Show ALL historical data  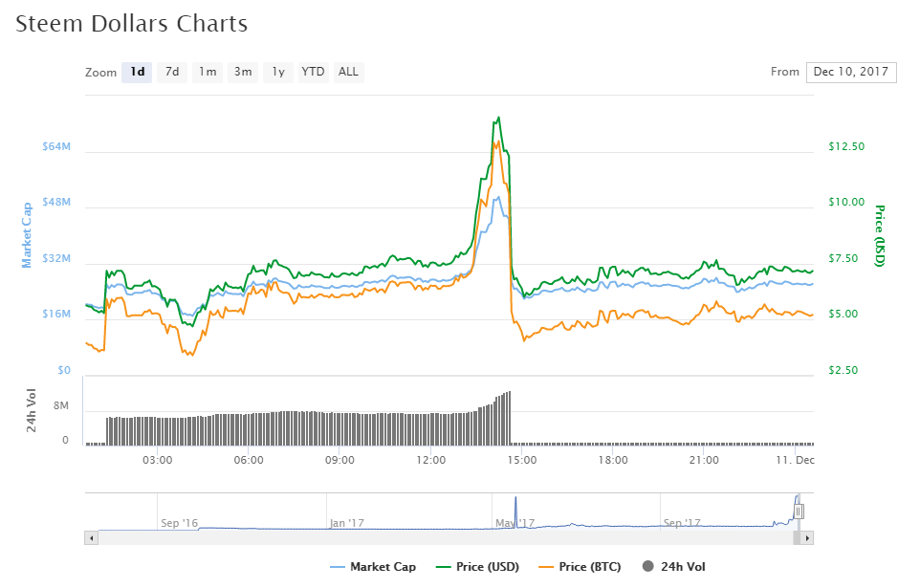348,72
